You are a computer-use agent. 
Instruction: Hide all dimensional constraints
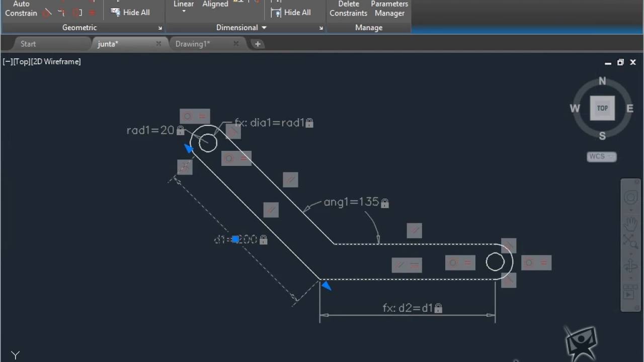click(x=291, y=12)
